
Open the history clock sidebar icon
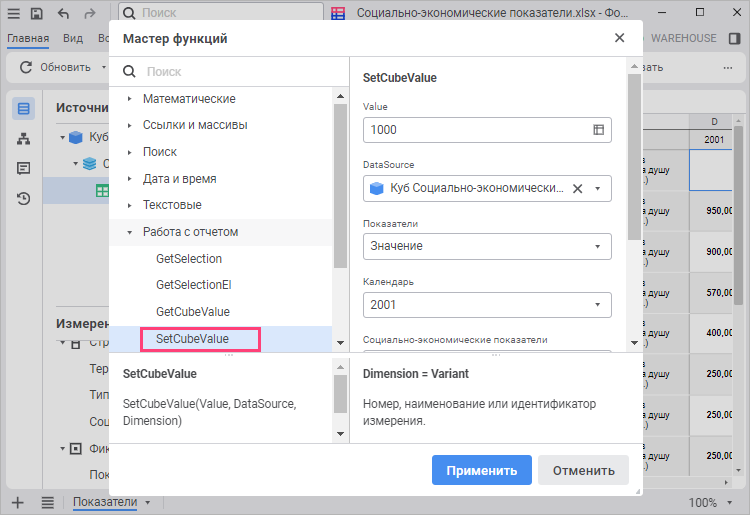click(24, 198)
